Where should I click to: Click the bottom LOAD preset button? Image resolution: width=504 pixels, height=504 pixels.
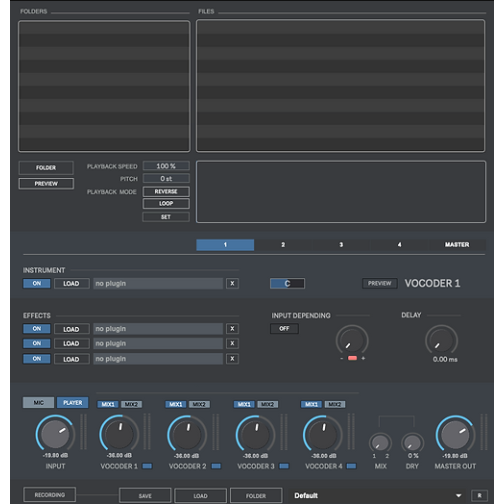200,496
